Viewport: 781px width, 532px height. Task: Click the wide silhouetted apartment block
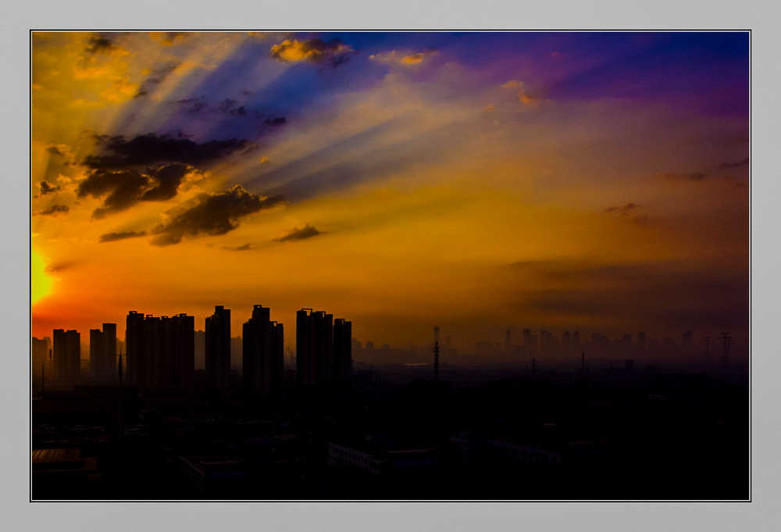tap(160, 348)
